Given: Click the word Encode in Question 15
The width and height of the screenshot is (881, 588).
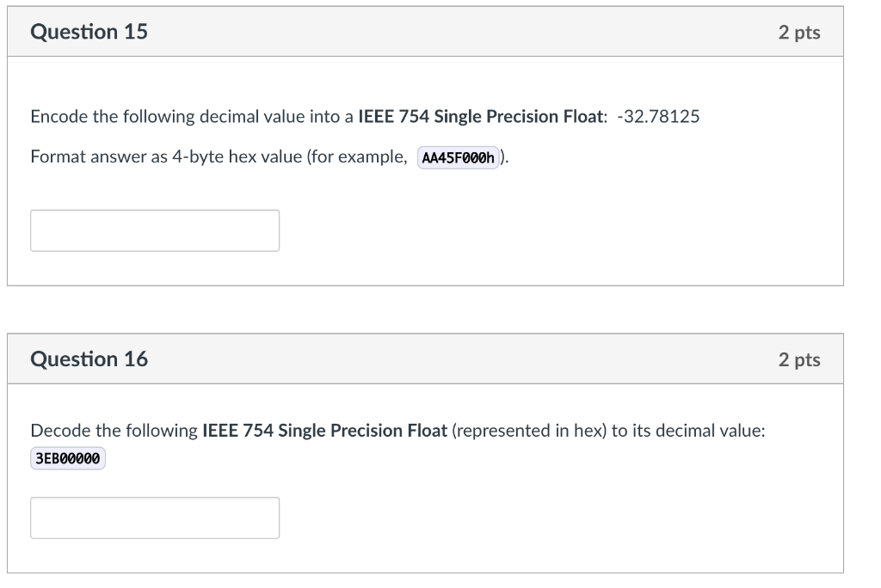Looking at the screenshot, I should (x=59, y=116).
